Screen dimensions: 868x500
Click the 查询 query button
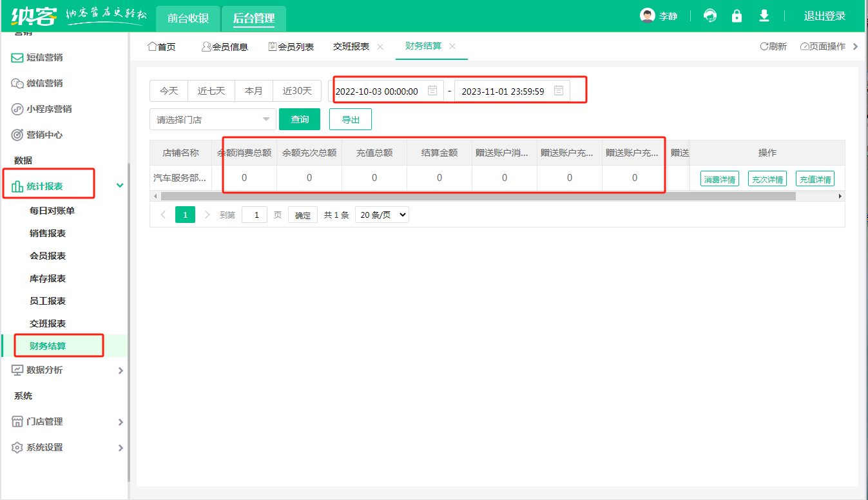(300, 119)
